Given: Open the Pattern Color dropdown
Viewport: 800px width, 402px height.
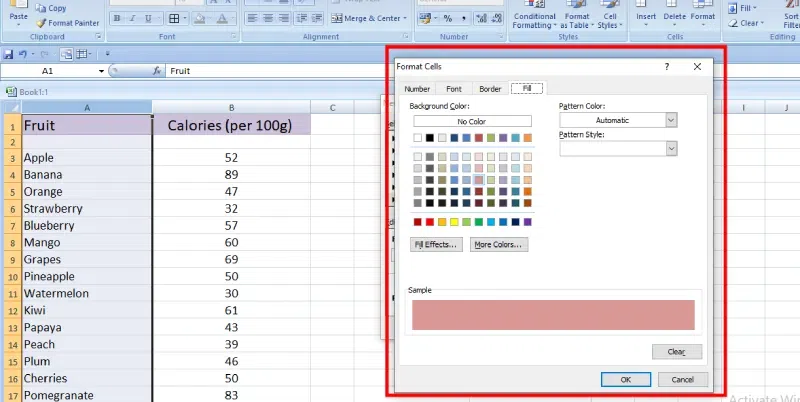Looking at the screenshot, I should point(671,120).
